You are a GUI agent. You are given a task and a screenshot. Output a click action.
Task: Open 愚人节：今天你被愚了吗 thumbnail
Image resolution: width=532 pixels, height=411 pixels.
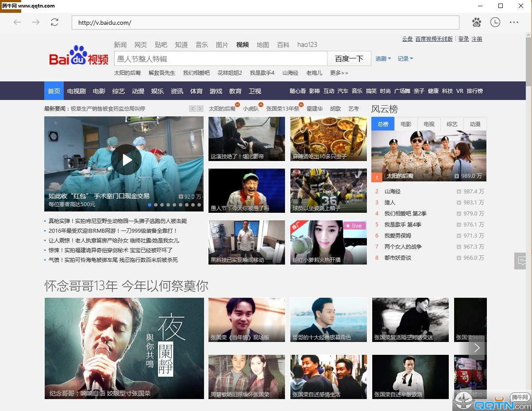coord(247,190)
